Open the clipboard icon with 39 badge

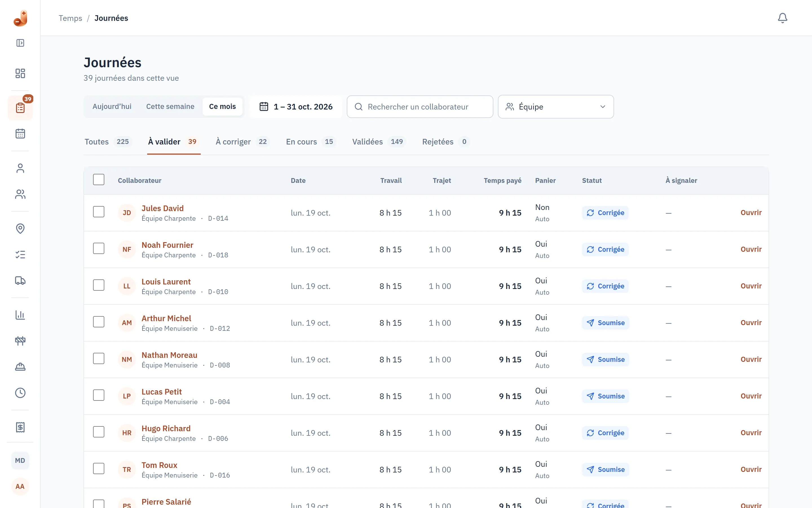(20, 108)
